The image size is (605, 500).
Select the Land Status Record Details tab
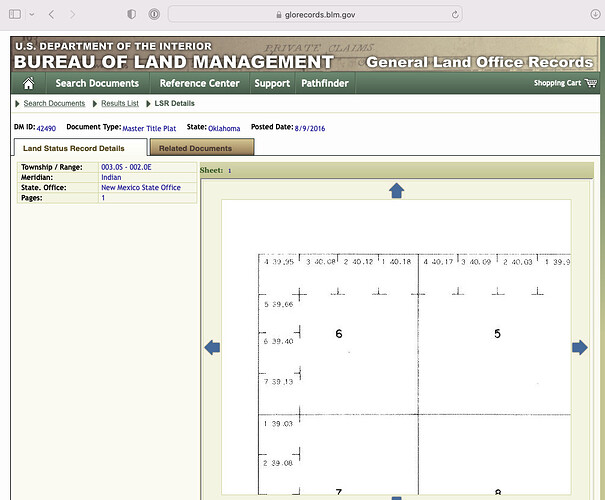coord(81,147)
